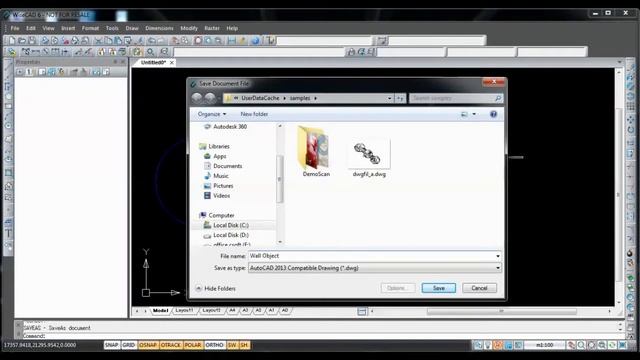640x360 pixels.
Task: Select Videos library in navigation pane
Action: pyautogui.click(x=221, y=196)
